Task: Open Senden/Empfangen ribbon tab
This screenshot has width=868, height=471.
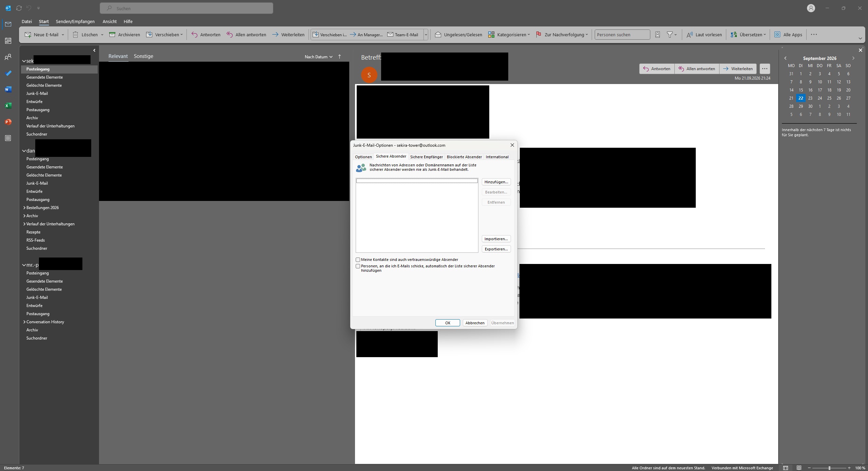Action: tap(75, 21)
